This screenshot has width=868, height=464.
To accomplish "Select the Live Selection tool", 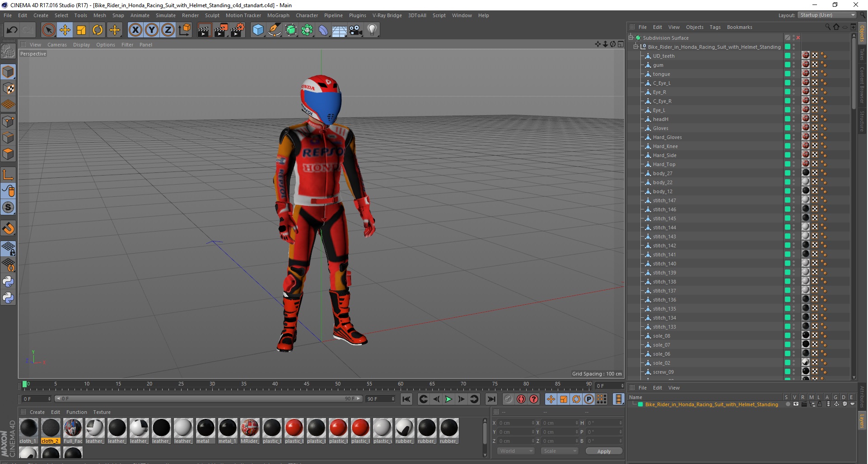I will (x=48, y=30).
